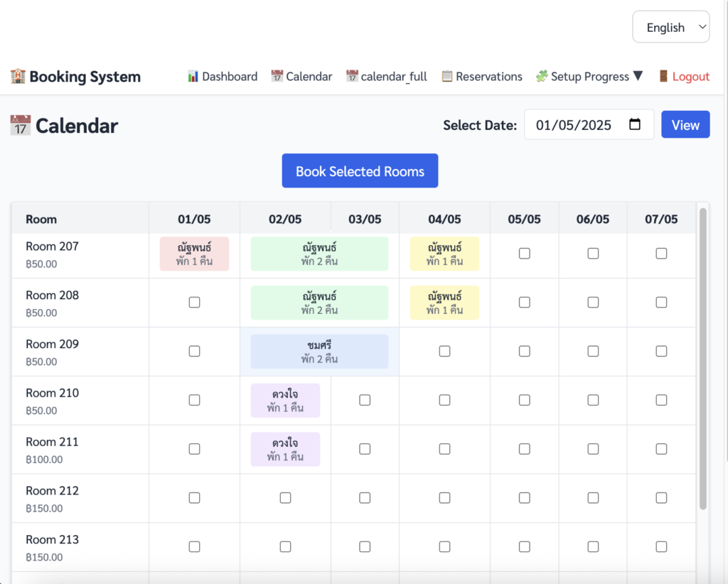Open Room 208's green 2-night booking
Image resolution: width=728 pixels, height=584 pixels.
click(x=319, y=303)
